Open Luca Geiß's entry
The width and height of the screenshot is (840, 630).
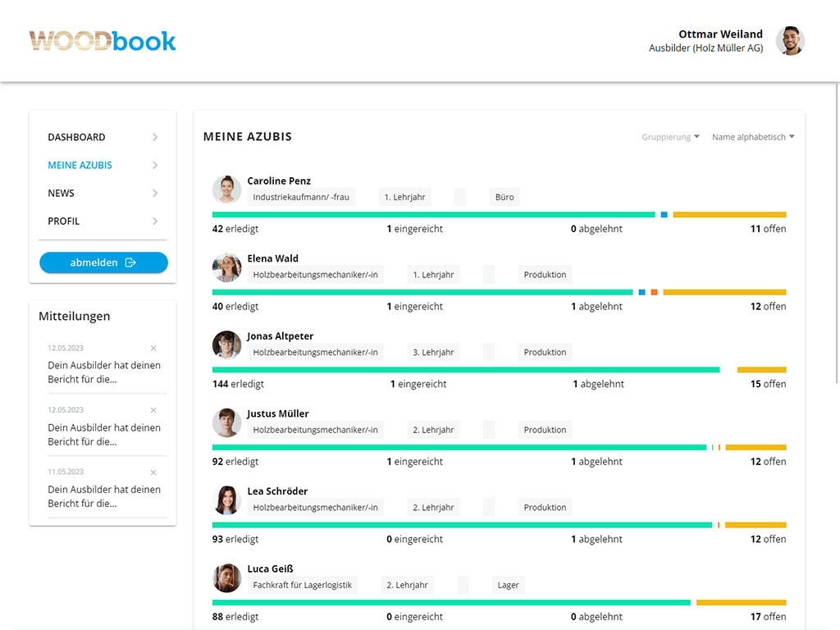(270, 569)
